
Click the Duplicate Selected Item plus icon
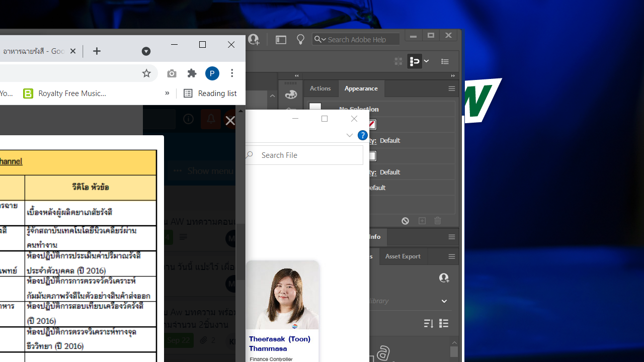(422, 221)
